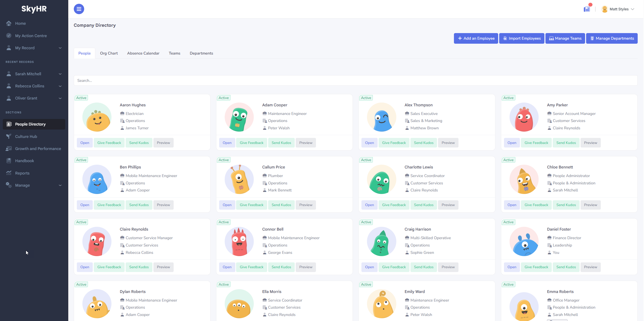The height and width of the screenshot is (321, 644).
Task: Expand Sarah Mitchell recent record chevron
Action: coord(60,74)
